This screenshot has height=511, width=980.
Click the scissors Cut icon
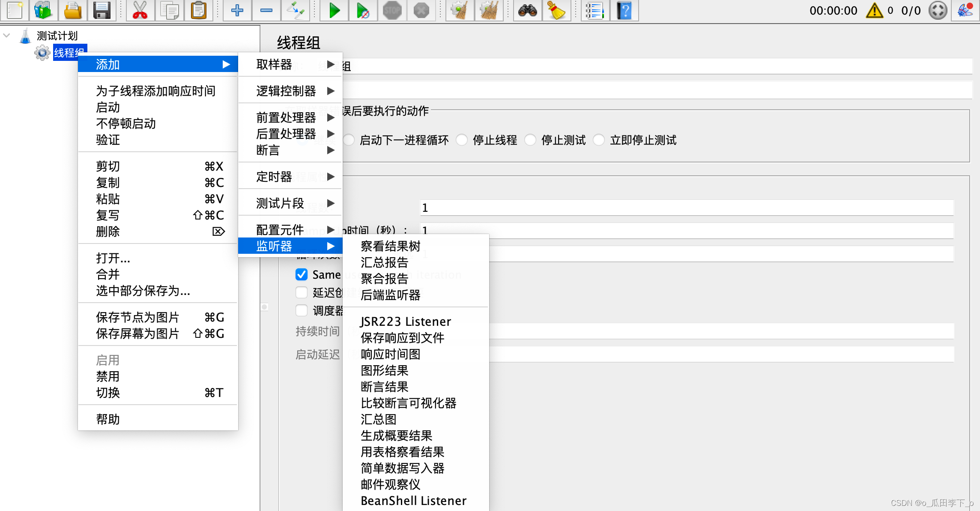point(140,10)
